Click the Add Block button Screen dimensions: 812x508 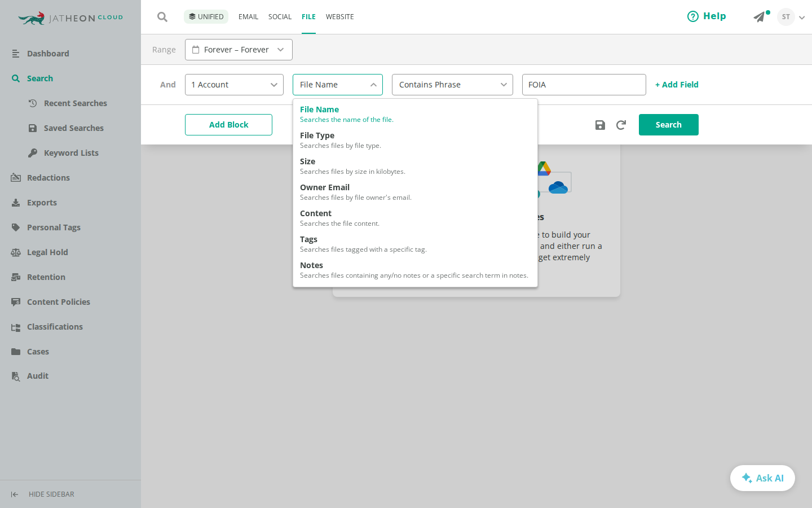point(228,125)
